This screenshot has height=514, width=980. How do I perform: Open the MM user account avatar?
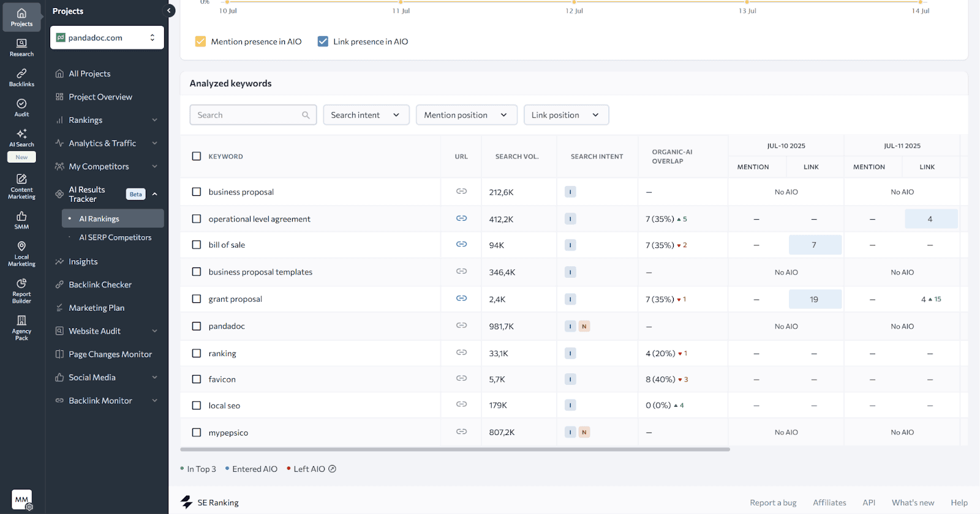point(22,499)
